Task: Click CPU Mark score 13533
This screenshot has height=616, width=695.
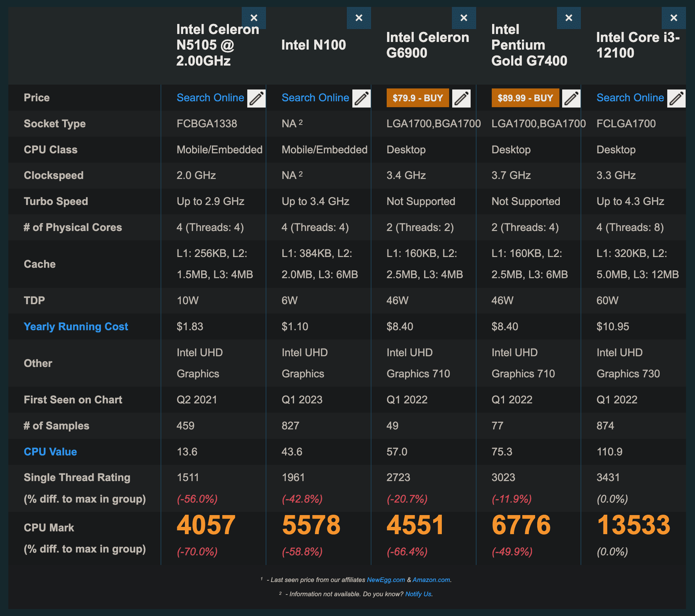Action: pos(634,525)
